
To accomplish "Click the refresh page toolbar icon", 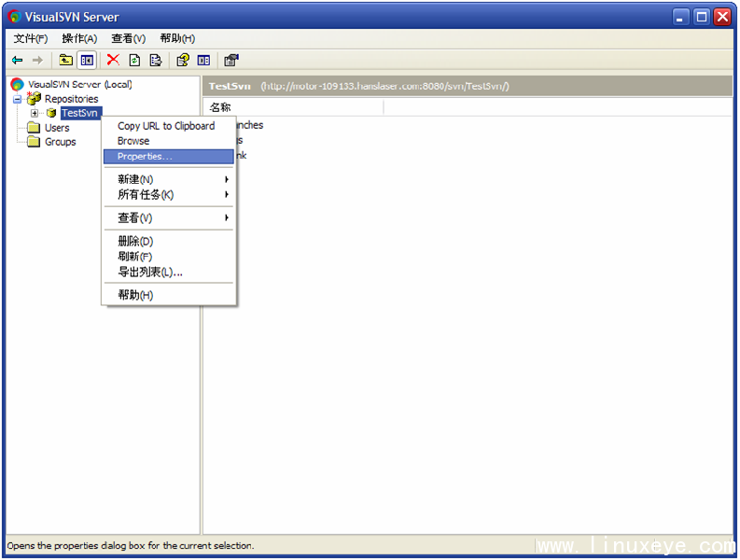I will pos(135,60).
